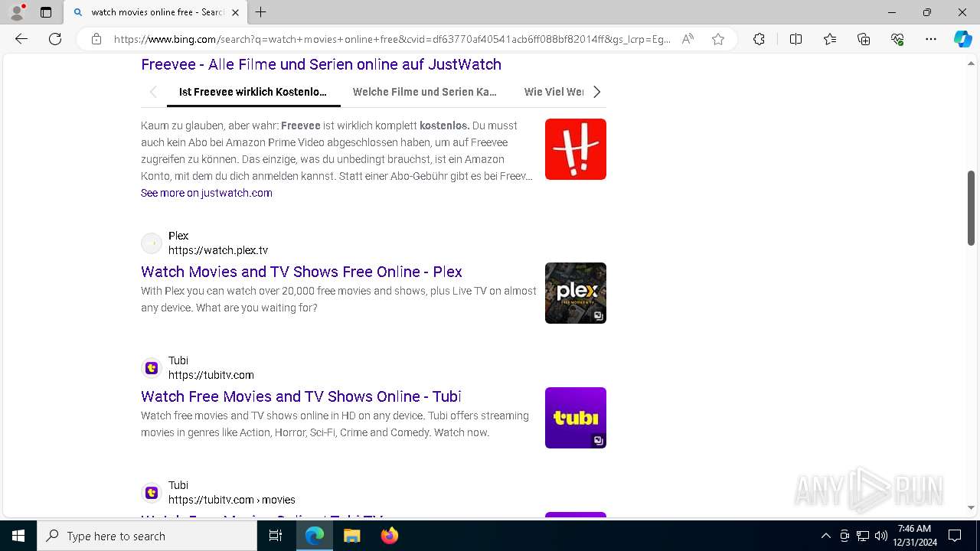The height and width of the screenshot is (551, 980).
Task: Click the https://watch.plex.tv URL
Action: 218,250
